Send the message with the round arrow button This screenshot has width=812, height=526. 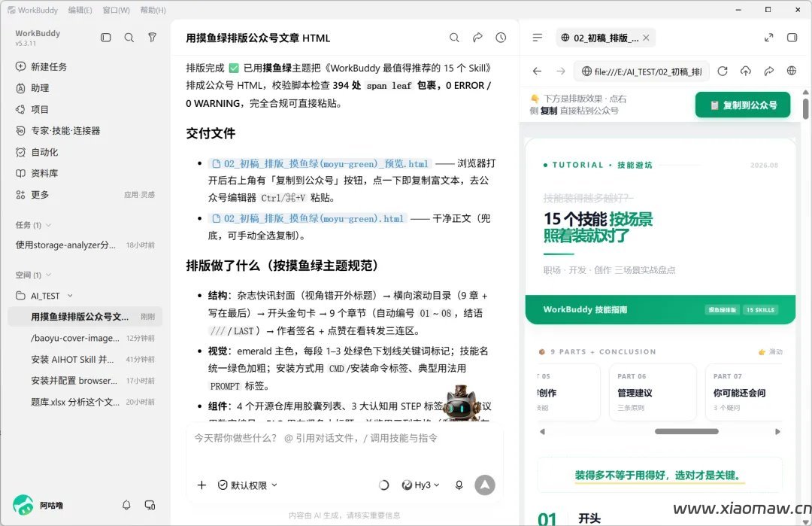pos(485,485)
